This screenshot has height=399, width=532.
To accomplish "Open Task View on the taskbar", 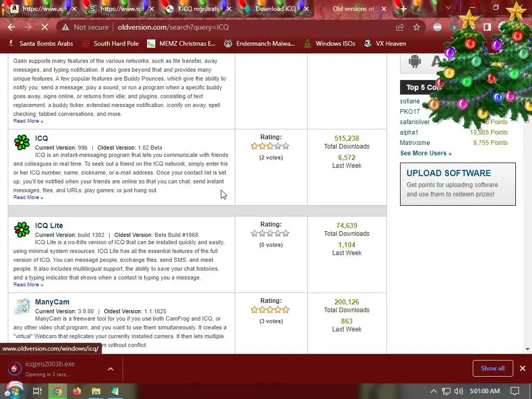I will pos(37,391).
